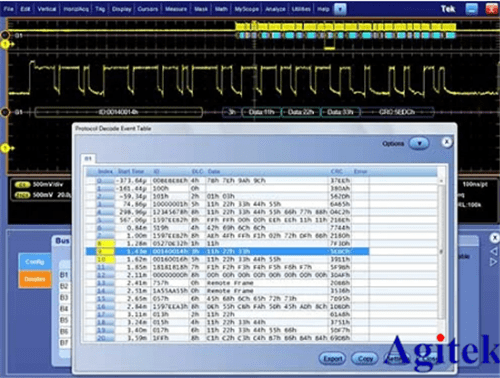Select highlighted index 10 cell
The width and height of the screenshot is (500, 378).
[x=105, y=259]
